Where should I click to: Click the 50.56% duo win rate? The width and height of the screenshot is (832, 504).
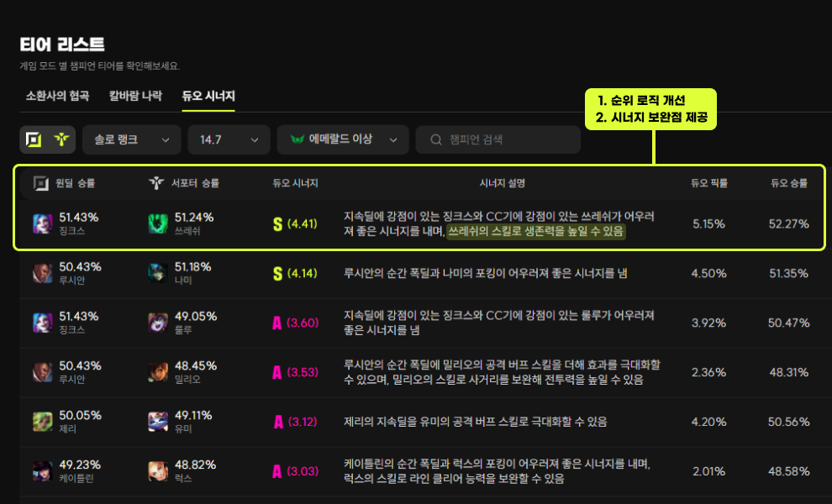click(789, 422)
